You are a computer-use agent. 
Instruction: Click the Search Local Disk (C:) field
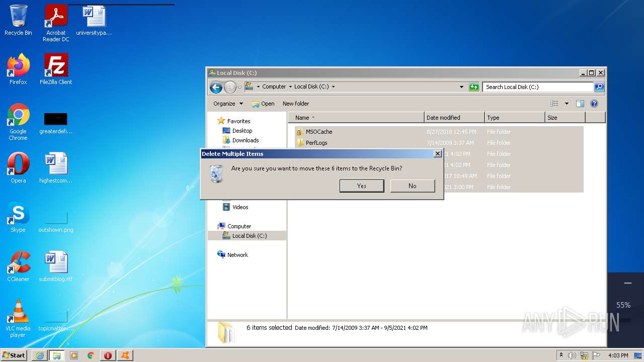538,87
